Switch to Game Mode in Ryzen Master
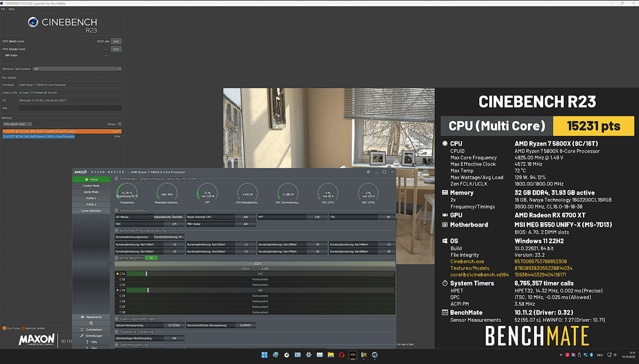Screen dimensions: 639x364 pos(91,192)
